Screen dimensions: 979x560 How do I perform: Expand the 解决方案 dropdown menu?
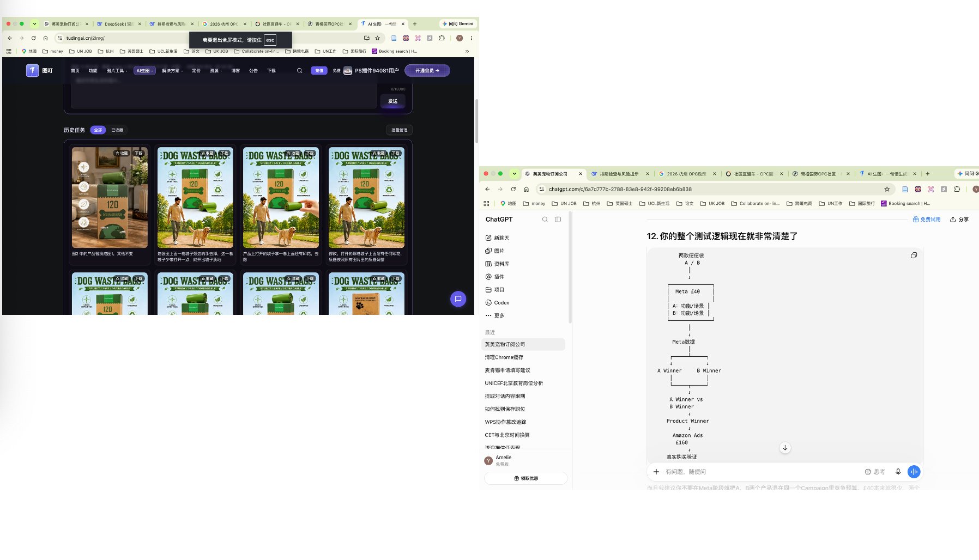tap(172, 71)
